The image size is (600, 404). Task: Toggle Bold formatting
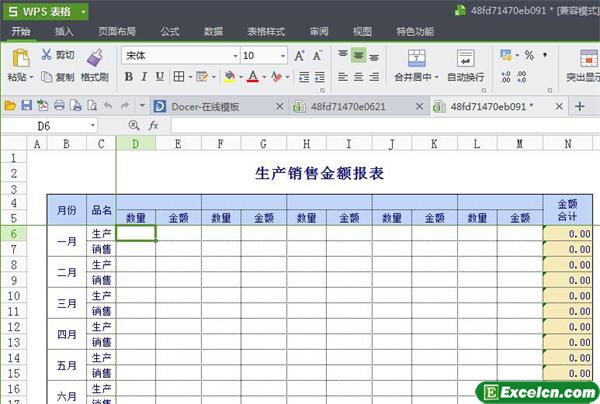point(128,77)
